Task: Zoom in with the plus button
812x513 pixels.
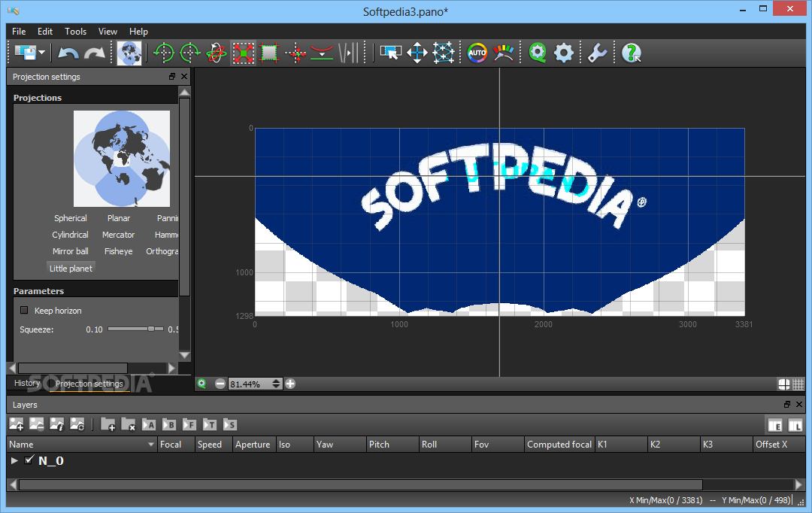Action: (x=290, y=384)
